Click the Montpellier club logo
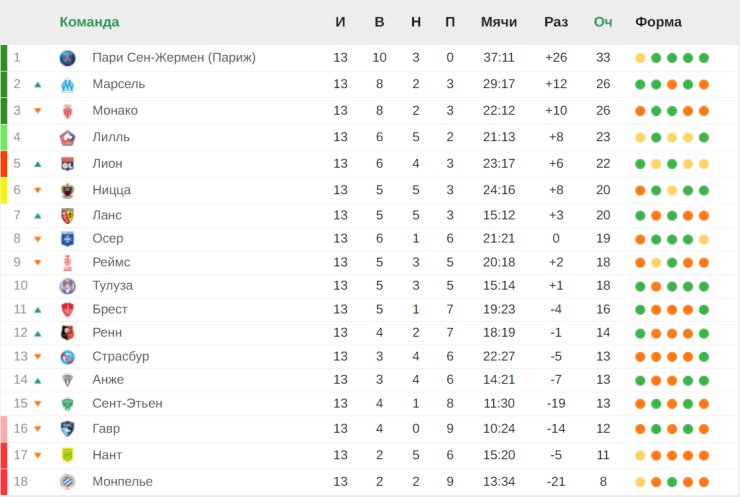Viewport: 740px width, 497px height. [x=67, y=481]
